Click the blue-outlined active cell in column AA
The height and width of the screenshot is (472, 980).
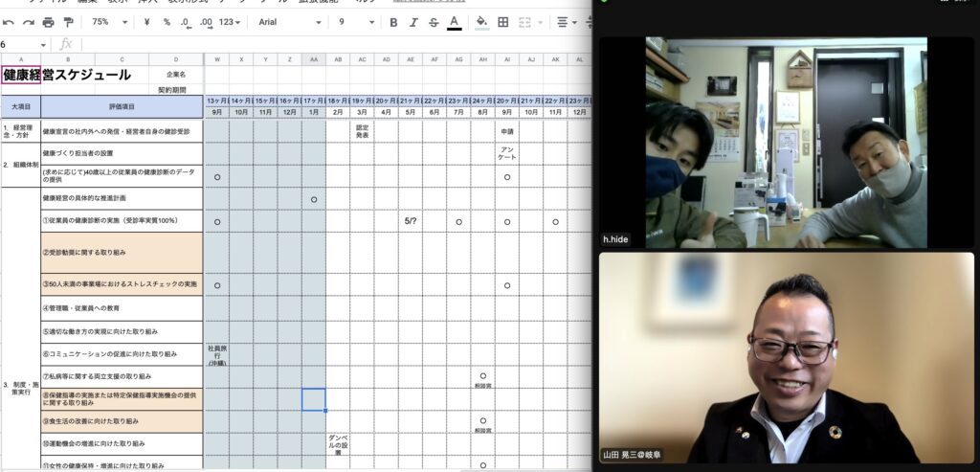[x=314, y=399]
